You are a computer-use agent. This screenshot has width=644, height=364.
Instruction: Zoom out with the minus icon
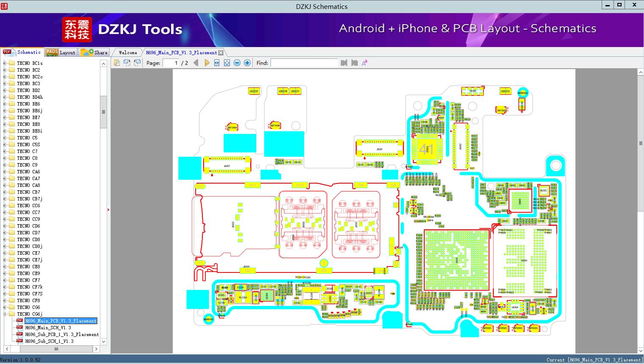click(x=237, y=63)
